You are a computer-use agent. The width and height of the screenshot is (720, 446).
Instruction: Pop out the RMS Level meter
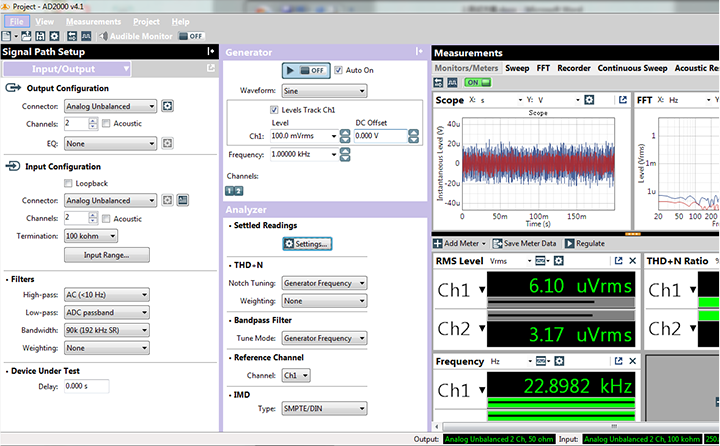tap(619, 261)
